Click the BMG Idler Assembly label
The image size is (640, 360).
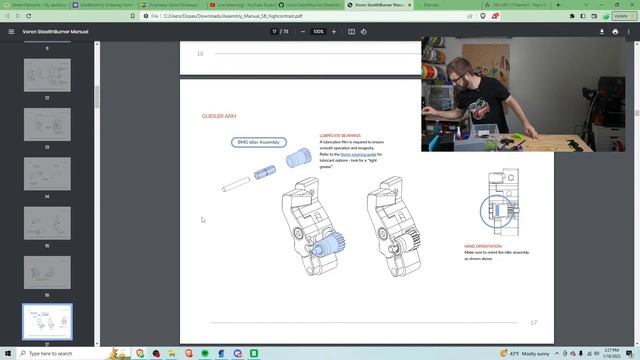click(x=259, y=142)
